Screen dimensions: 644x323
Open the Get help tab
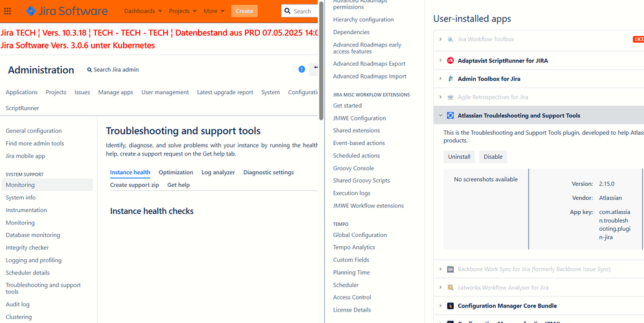(179, 185)
